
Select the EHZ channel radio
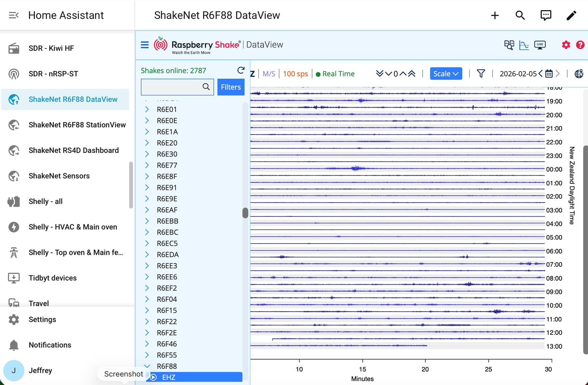(x=154, y=377)
